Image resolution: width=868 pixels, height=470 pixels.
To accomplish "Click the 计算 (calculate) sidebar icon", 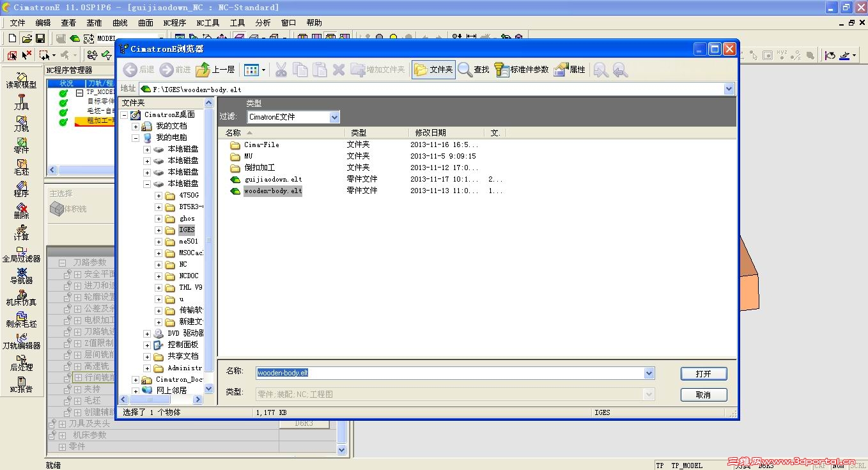I will coord(21,232).
